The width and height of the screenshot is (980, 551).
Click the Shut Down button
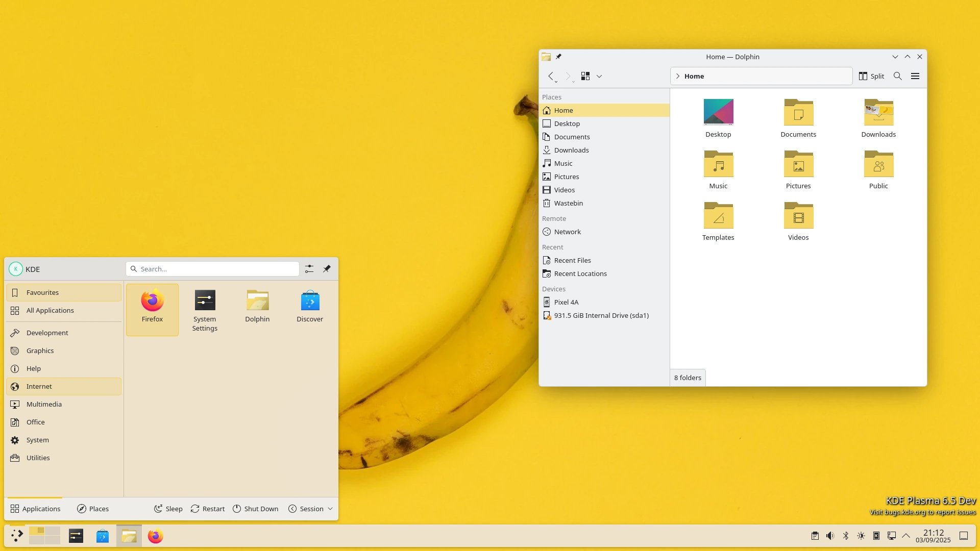pos(256,508)
